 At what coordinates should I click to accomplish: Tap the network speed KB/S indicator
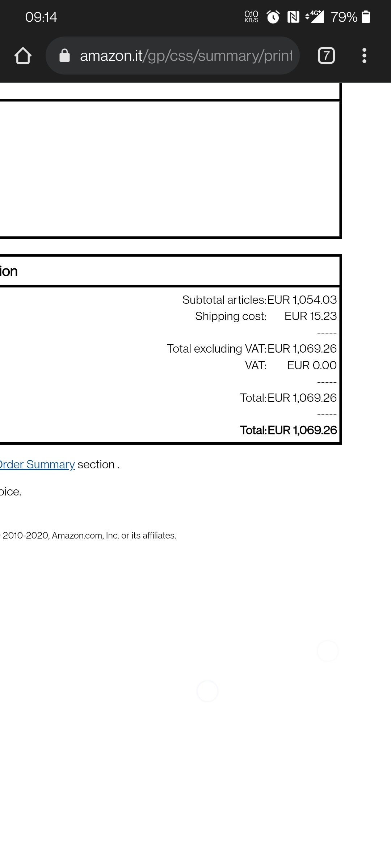click(x=251, y=17)
